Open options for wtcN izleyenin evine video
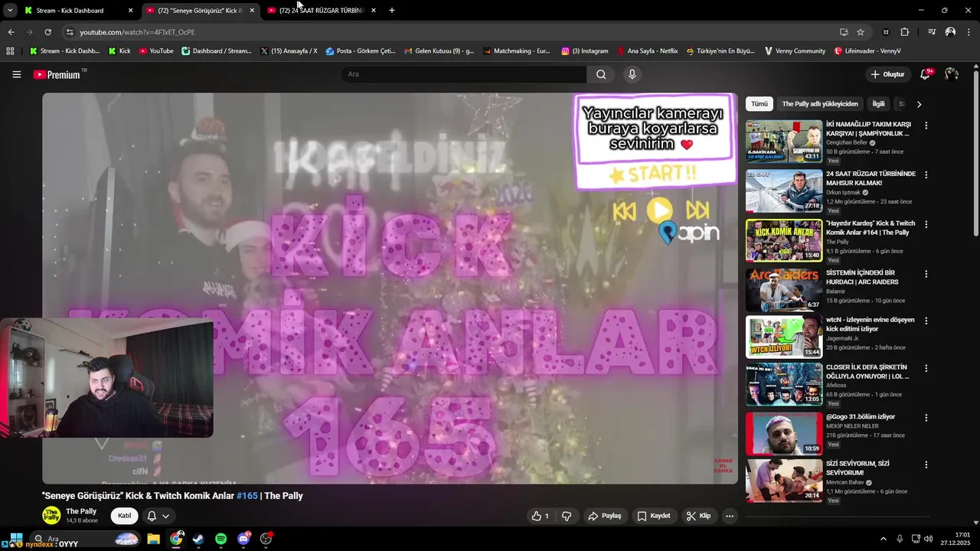980x551 pixels. 926,321
